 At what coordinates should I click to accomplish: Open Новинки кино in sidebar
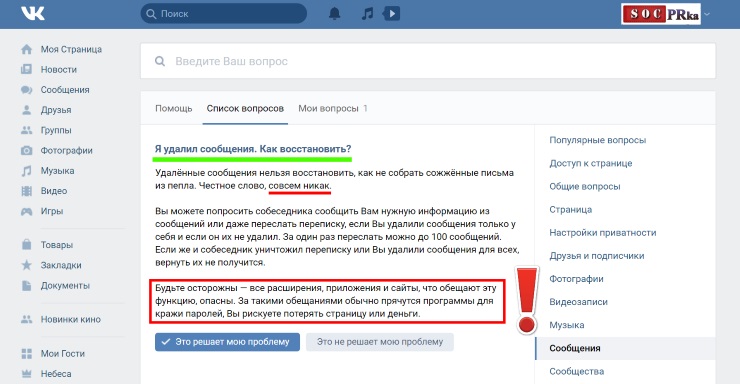coord(71,319)
